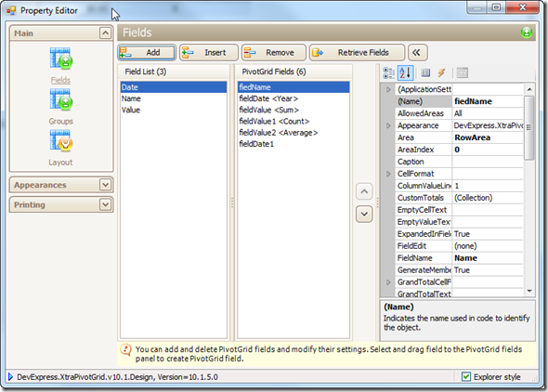Collapse the Main navigation group

[x=105, y=33]
